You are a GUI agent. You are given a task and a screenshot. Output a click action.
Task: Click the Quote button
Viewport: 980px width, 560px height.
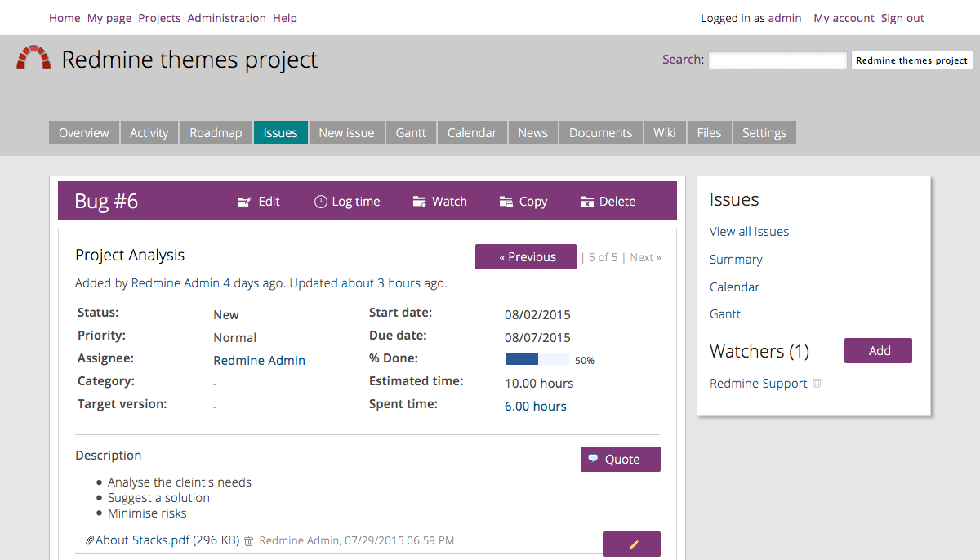(621, 459)
